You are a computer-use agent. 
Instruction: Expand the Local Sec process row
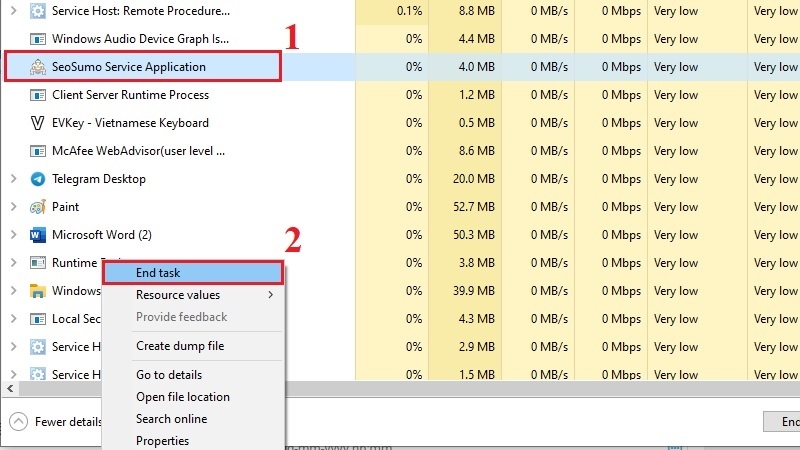coord(14,319)
